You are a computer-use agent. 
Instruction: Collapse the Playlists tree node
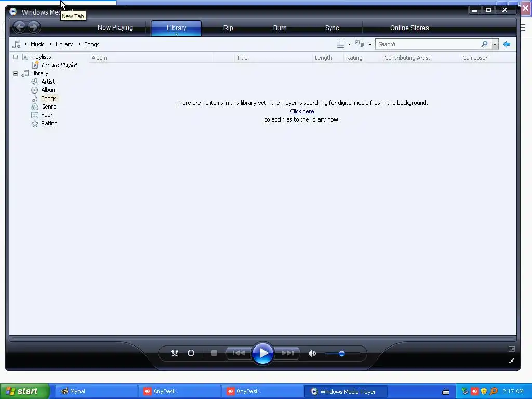(15, 57)
